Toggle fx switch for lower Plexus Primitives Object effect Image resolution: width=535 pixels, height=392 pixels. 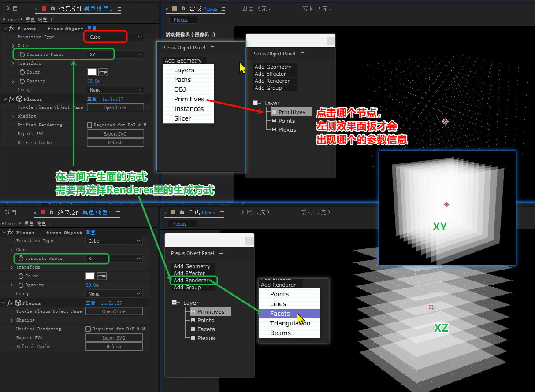coord(10,233)
